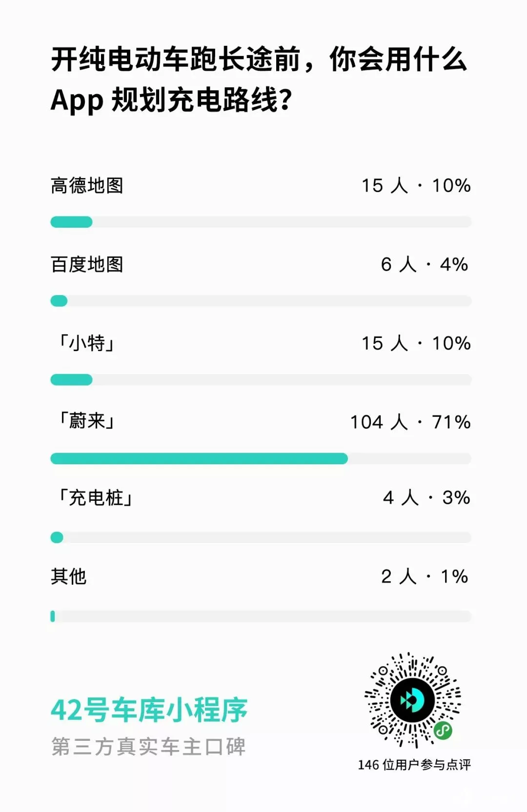Click the 104 人 · 71% result
Screen dimensions: 527x812
(410, 422)
